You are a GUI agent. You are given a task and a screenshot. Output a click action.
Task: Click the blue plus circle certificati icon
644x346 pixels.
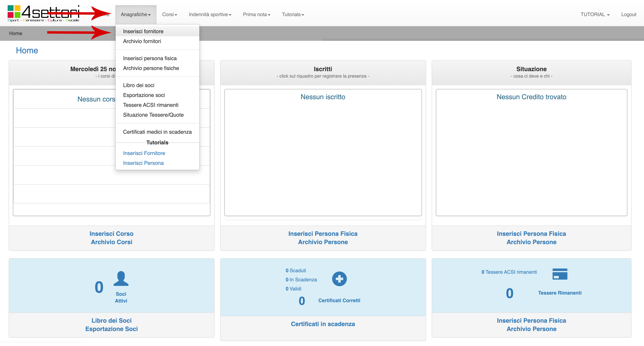pos(339,279)
